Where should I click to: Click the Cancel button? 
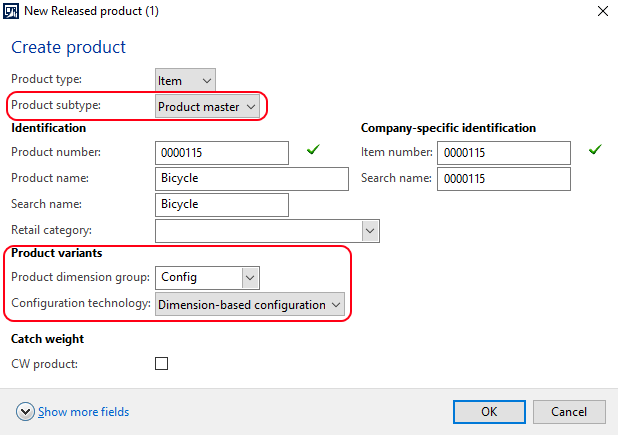click(569, 412)
